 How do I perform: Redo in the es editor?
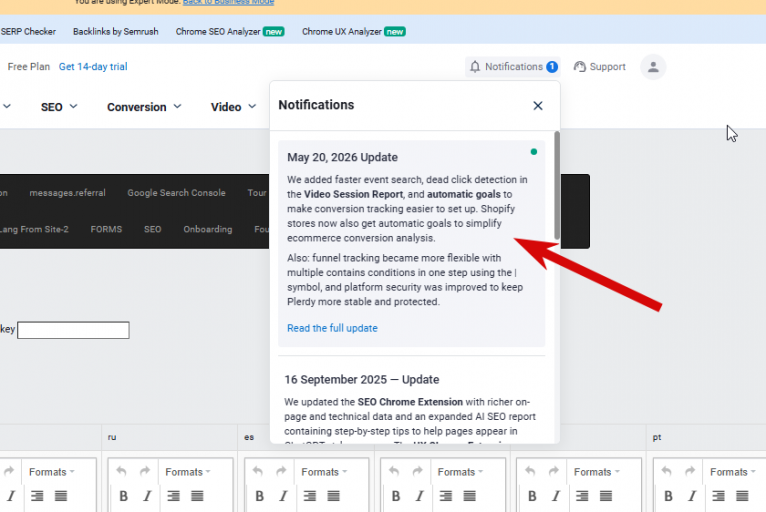(281, 471)
